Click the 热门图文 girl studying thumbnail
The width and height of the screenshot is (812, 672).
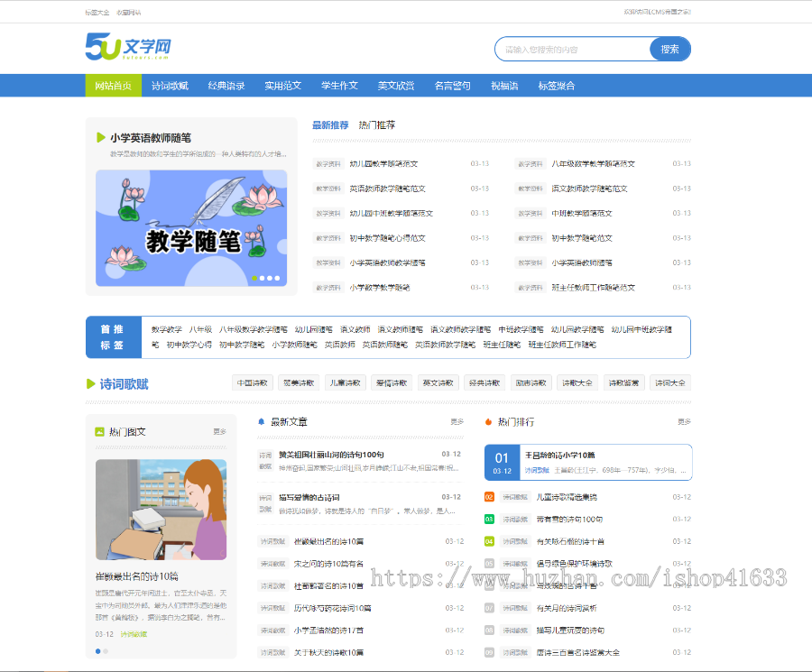coord(161,510)
